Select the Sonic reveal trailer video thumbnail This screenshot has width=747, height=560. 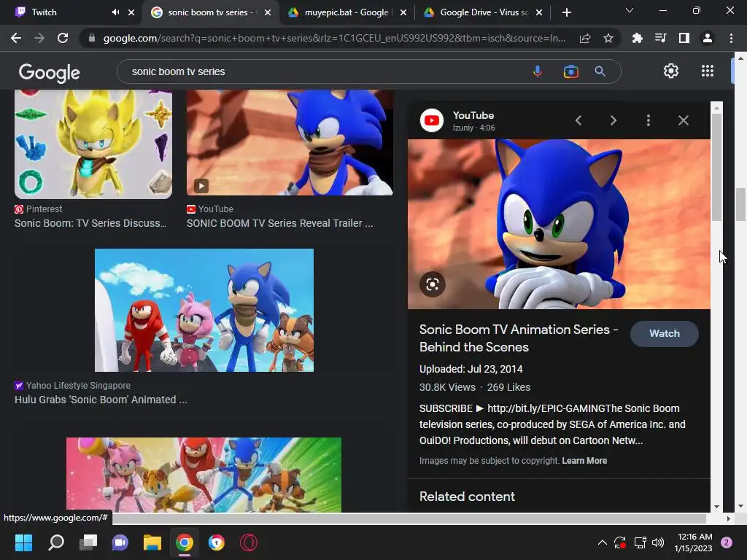point(290,142)
